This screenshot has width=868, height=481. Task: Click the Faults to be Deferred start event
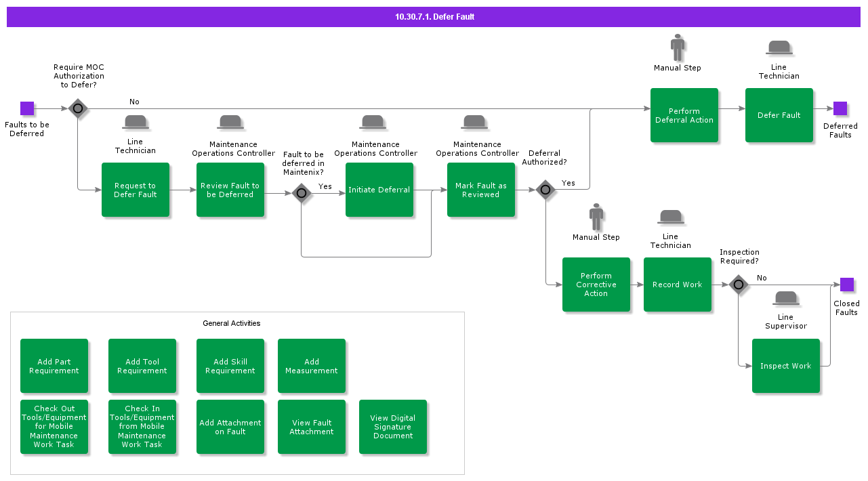point(27,108)
